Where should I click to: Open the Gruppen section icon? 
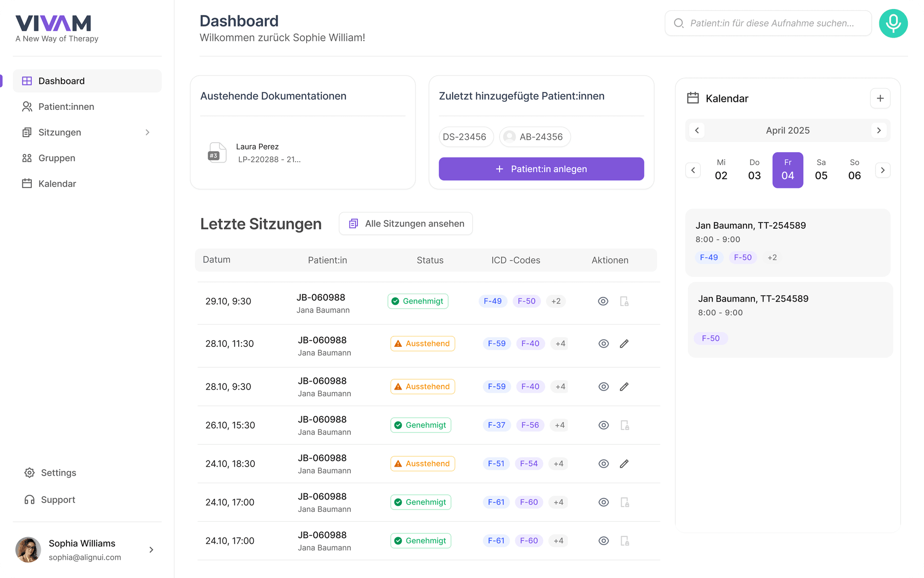(28, 157)
